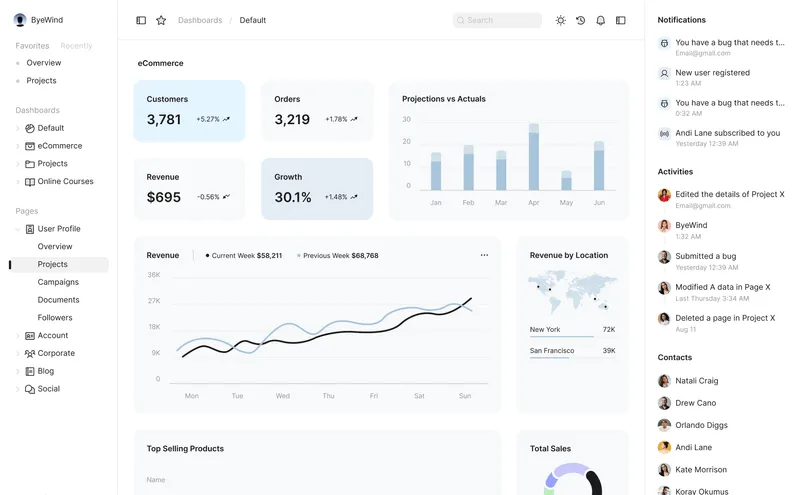Open the notifications bell icon
Image resolution: width=800 pixels, height=495 pixels.
601,20
